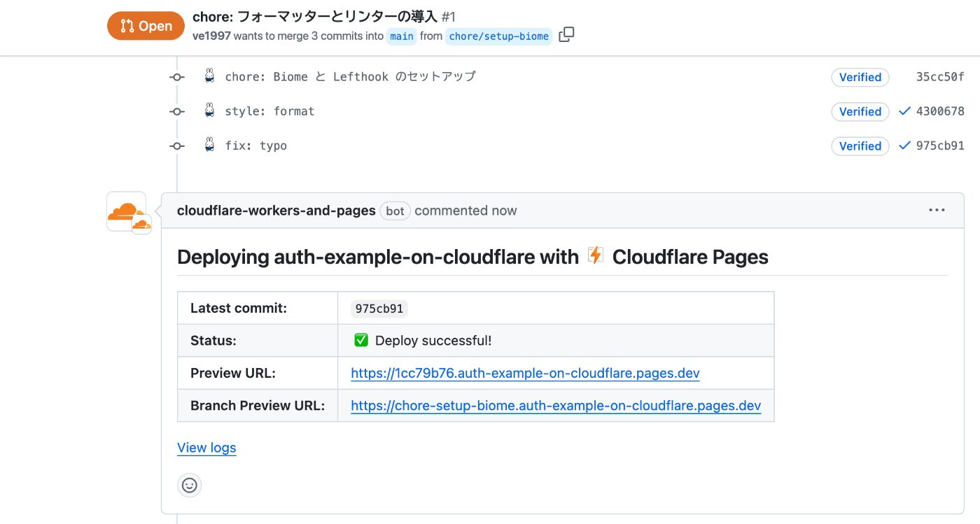Viewport: 980px width, 524px height.
Task: Open the 'style: format' commit message
Action: (x=269, y=111)
